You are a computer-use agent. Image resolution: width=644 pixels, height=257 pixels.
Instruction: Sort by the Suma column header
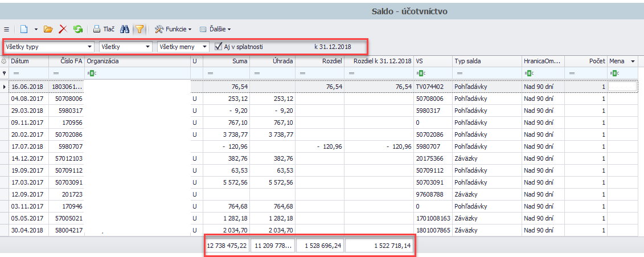(x=228, y=61)
